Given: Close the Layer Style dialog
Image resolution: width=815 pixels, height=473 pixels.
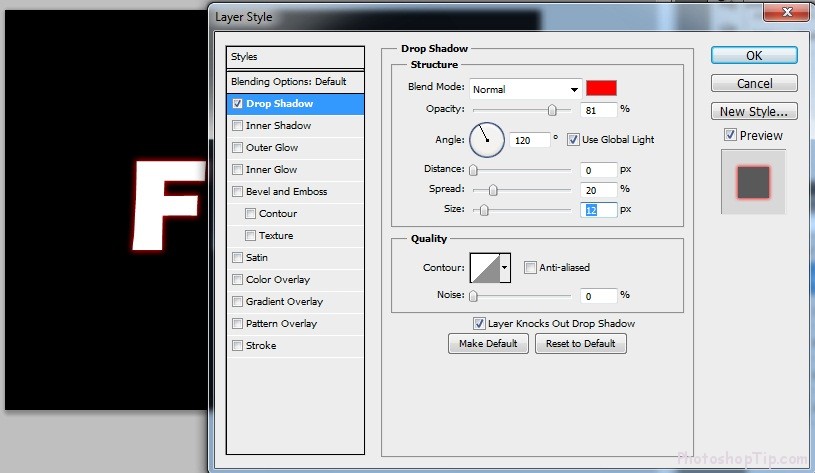Looking at the screenshot, I should tap(786, 11).
